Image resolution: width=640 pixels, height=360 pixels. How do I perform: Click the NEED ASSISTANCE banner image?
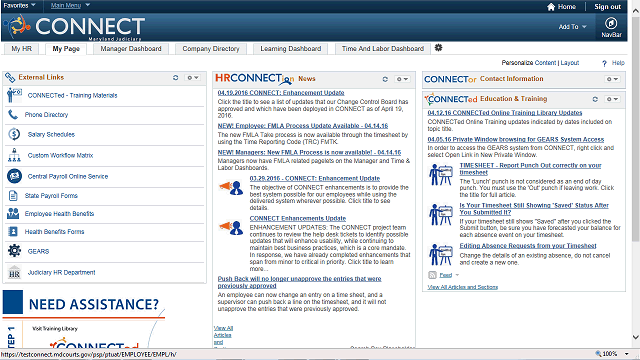84,318
